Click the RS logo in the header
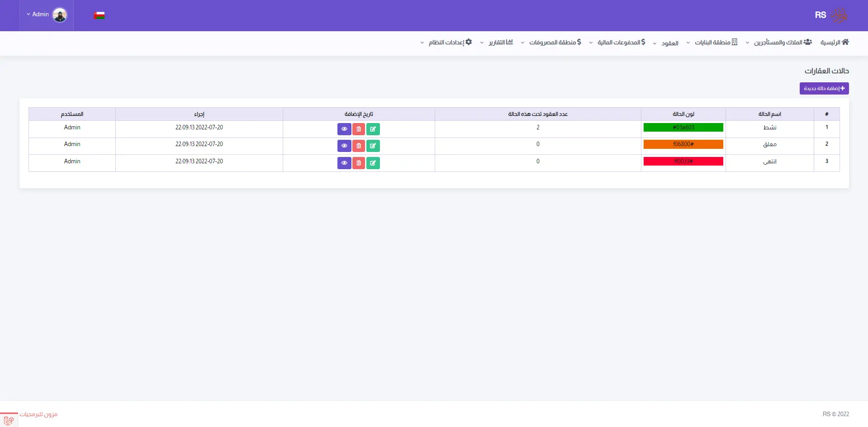Viewport: 868px width, 427px height. click(x=831, y=15)
